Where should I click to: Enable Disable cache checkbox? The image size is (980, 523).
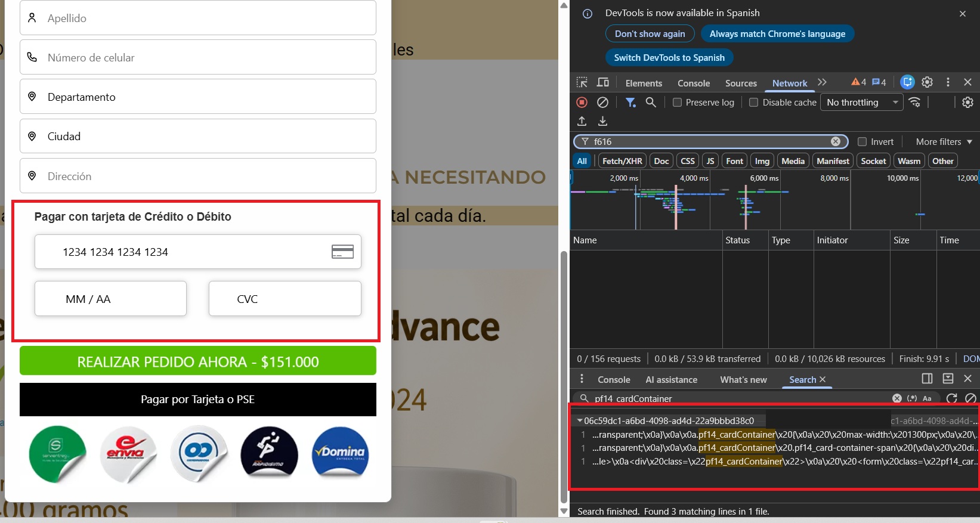pos(754,103)
